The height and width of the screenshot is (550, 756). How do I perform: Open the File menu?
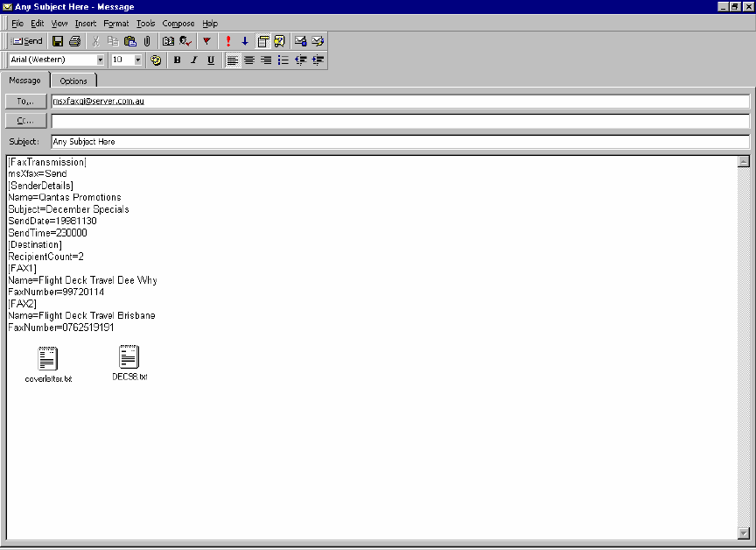[17, 23]
